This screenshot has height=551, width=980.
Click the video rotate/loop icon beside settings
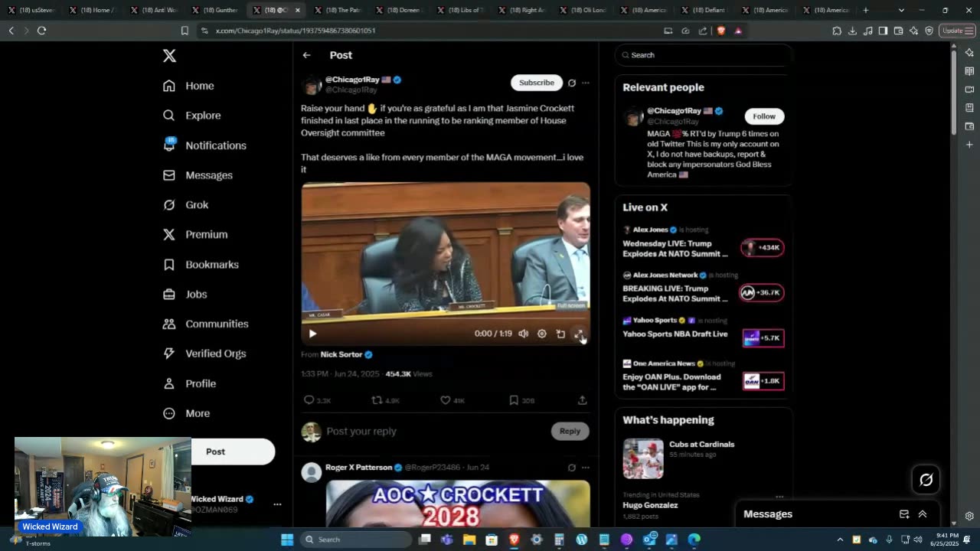[560, 334]
